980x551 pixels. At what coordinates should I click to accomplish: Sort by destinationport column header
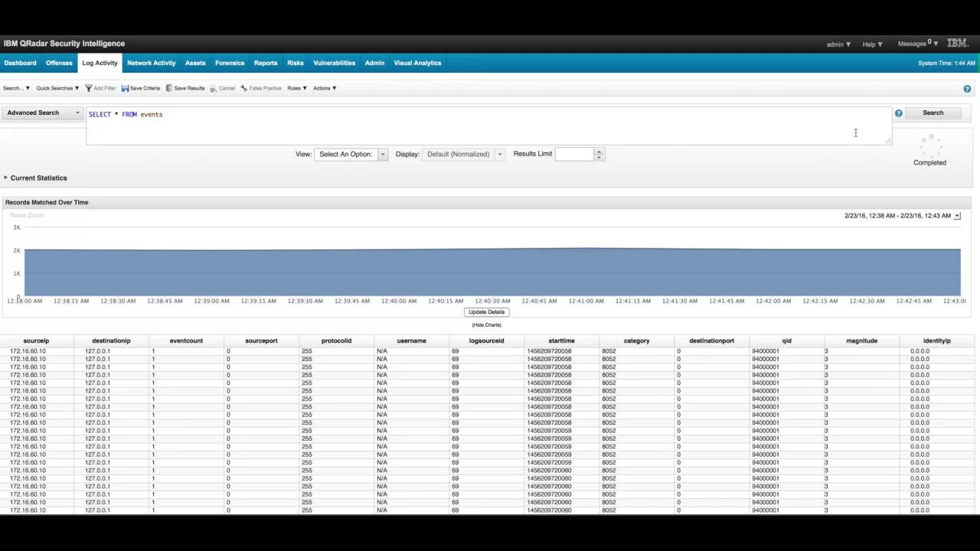[x=711, y=341]
